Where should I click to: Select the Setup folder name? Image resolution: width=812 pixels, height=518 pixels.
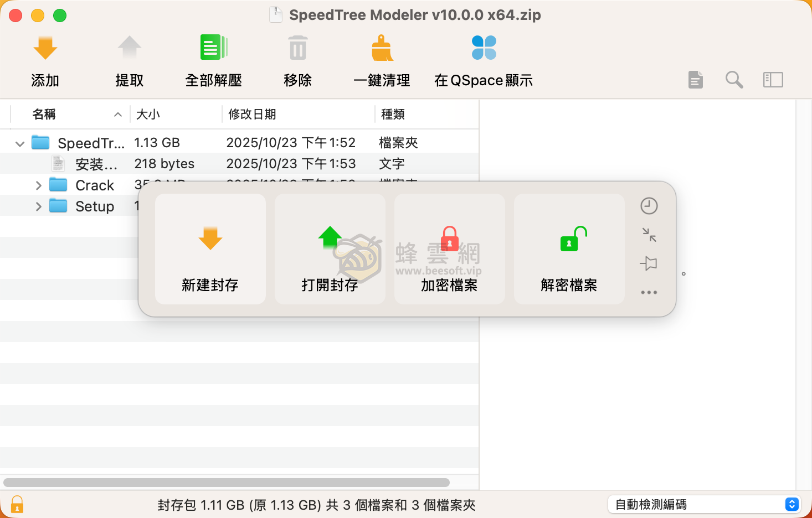click(x=95, y=206)
